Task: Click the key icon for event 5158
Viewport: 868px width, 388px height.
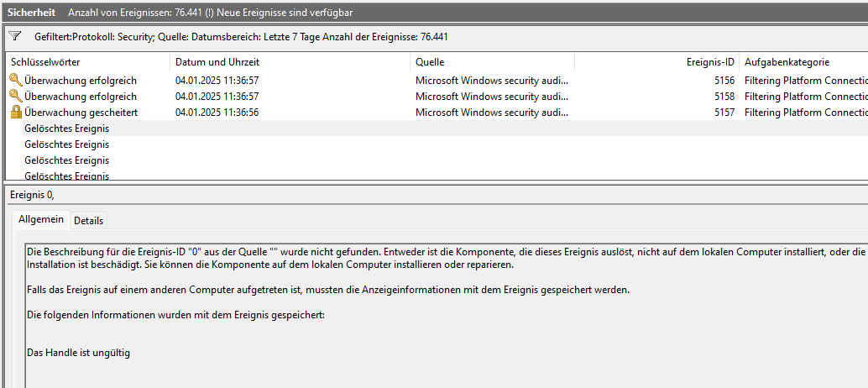Action: click(16, 97)
